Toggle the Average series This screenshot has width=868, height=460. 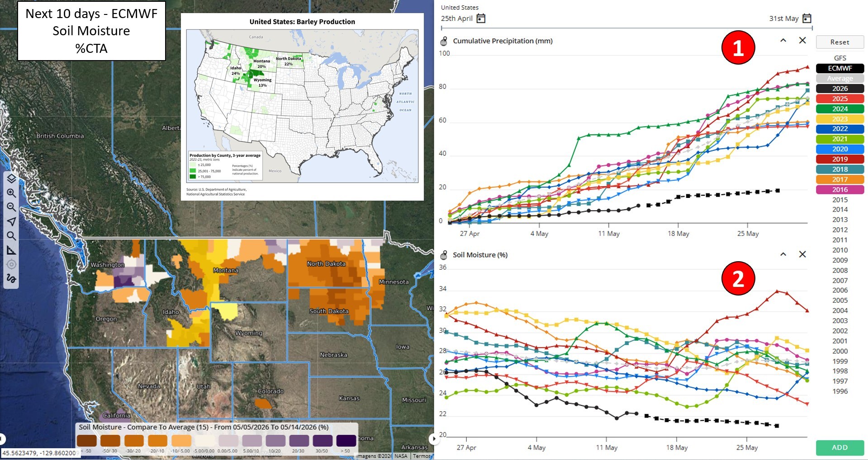(x=840, y=78)
